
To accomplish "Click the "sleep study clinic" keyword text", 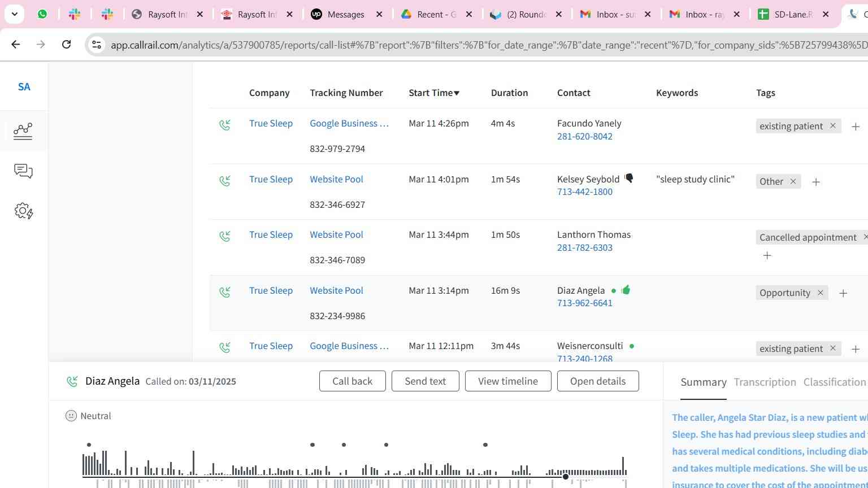I will click(x=695, y=179).
